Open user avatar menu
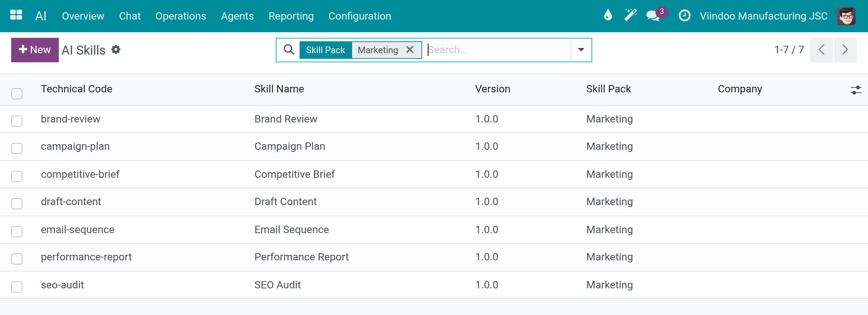 846,16
